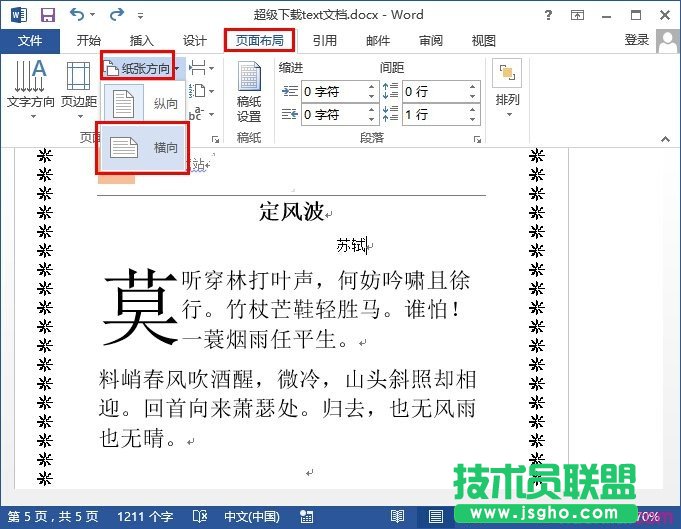Image resolution: width=681 pixels, height=529 pixels.
Task: Open the 页边距 margins menu
Action: tap(79, 89)
